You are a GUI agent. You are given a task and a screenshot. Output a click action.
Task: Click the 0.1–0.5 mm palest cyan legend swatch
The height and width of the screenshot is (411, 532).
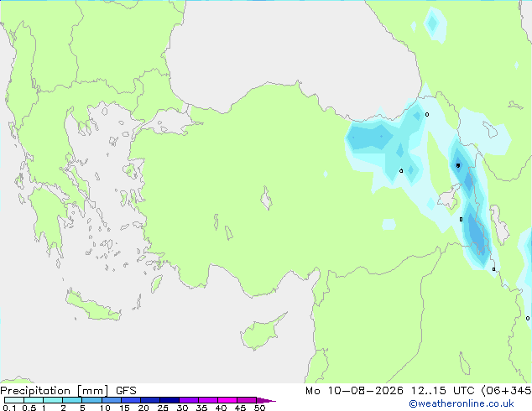[x=14, y=400]
